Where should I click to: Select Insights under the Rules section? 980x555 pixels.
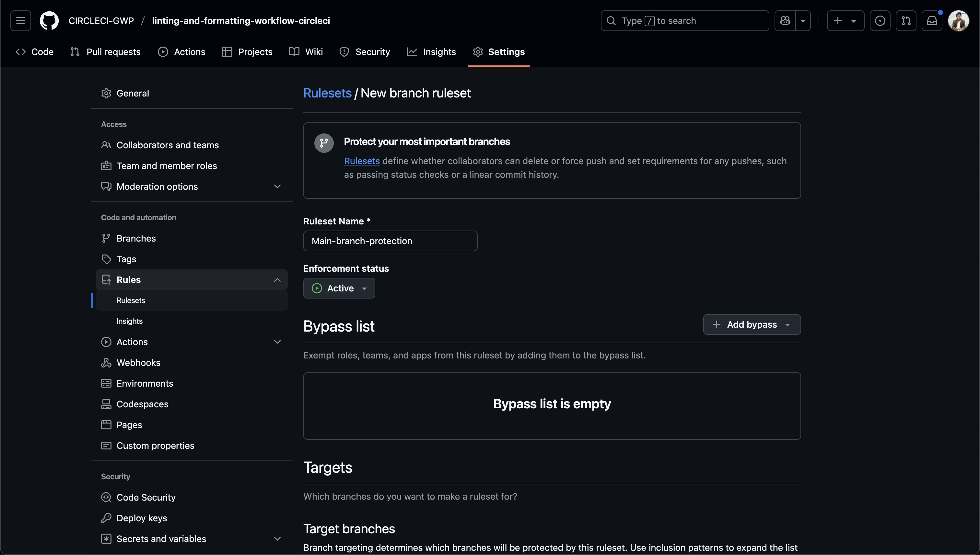tap(129, 321)
